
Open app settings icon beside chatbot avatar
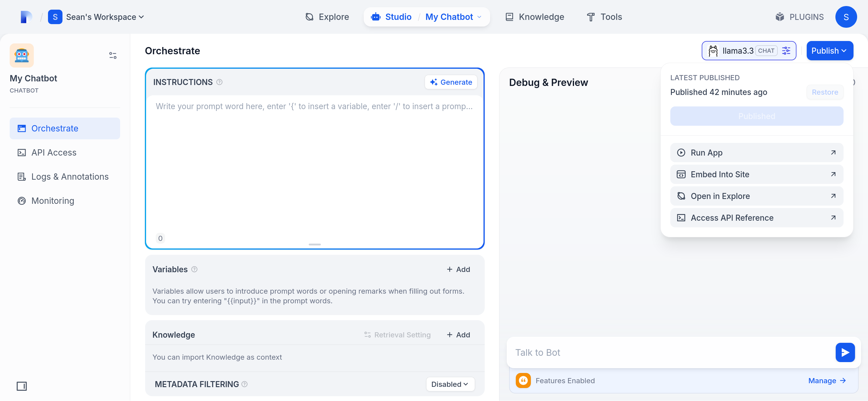[113, 55]
